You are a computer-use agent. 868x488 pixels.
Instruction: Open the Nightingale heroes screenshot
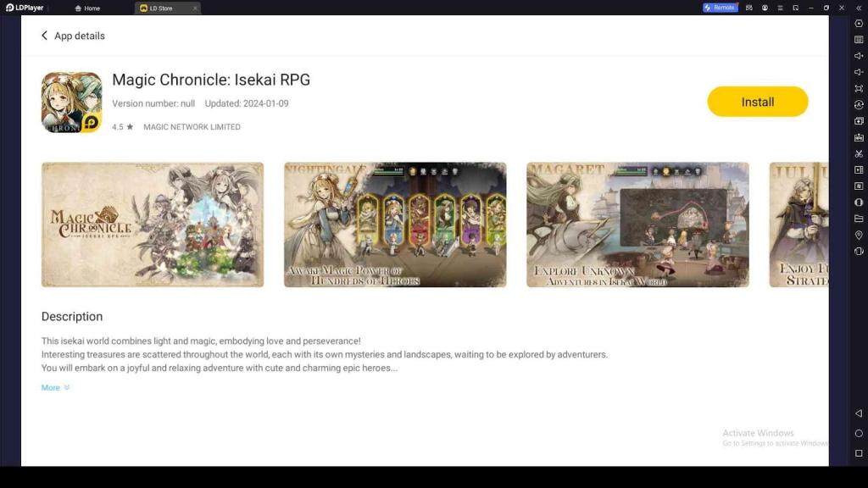pyautogui.click(x=395, y=225)
